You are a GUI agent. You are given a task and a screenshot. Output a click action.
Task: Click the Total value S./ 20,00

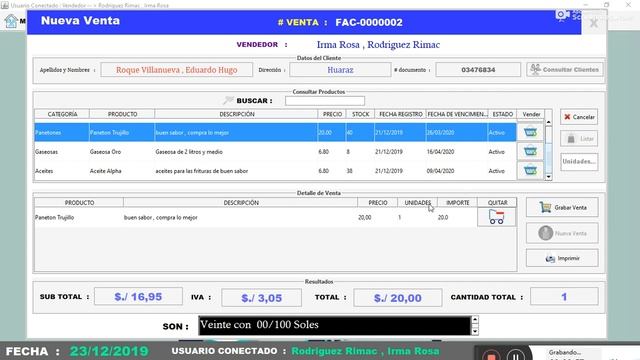[398, 298]
